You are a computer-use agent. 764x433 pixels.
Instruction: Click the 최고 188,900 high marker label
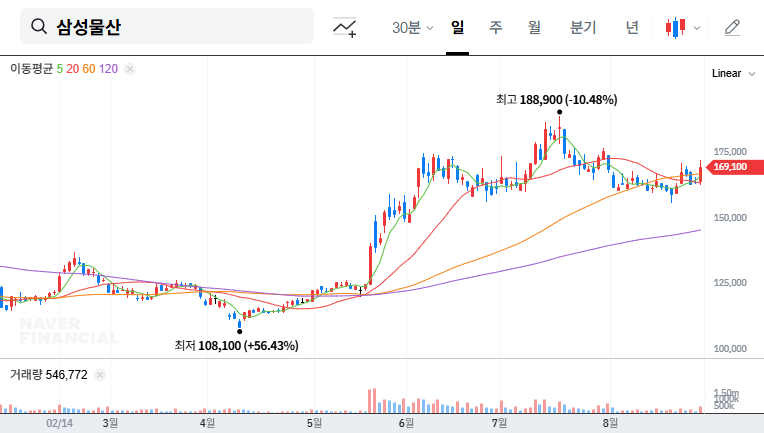(556, 100)
